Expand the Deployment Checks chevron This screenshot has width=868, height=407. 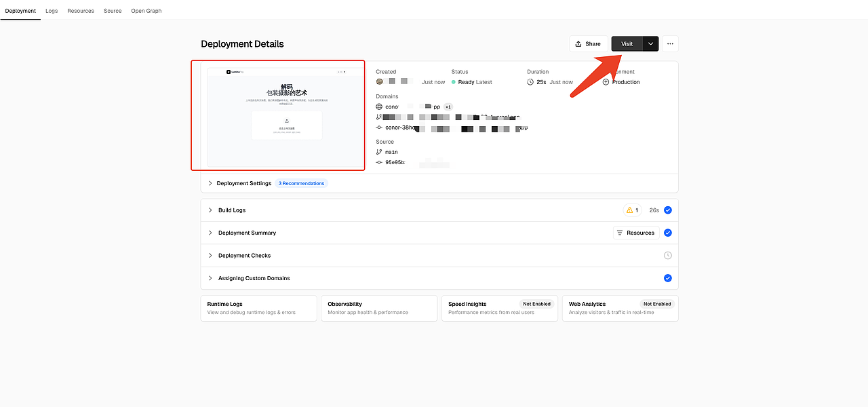click(x=210, y=256)
